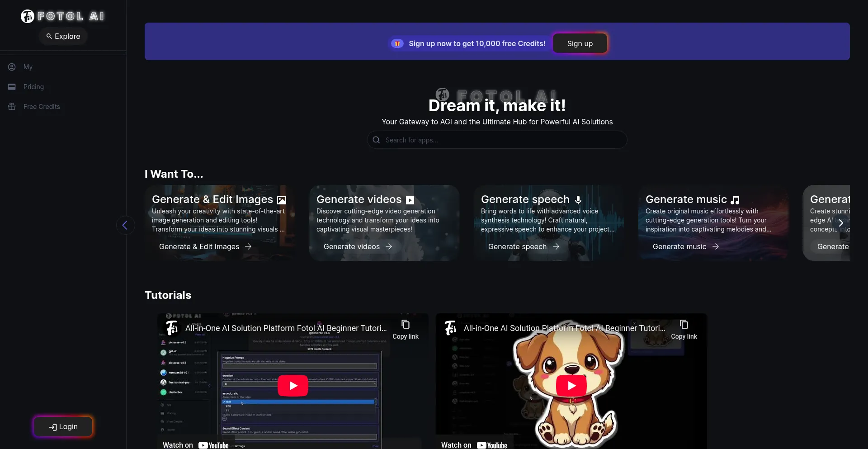Play the puppy tutorial video
This screenshot has width=868, height=449.
(x=571, y=386)
